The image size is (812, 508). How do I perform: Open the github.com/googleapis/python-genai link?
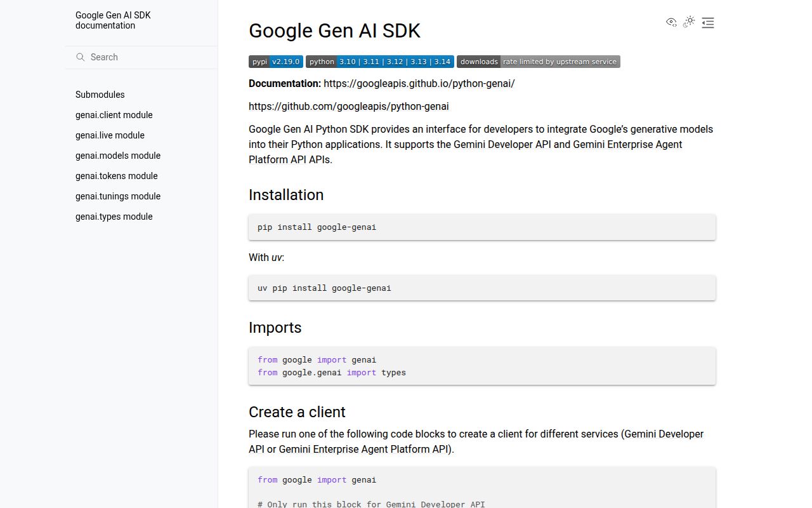(349, 106)
